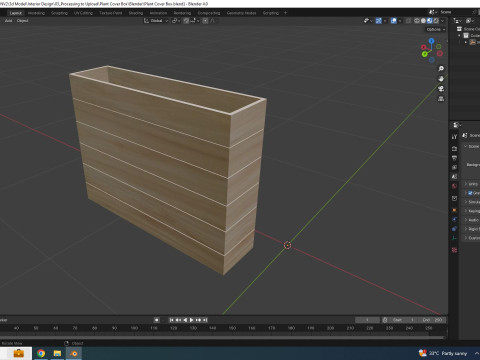Switch to the Shading workspace tab

pos(136,13)
